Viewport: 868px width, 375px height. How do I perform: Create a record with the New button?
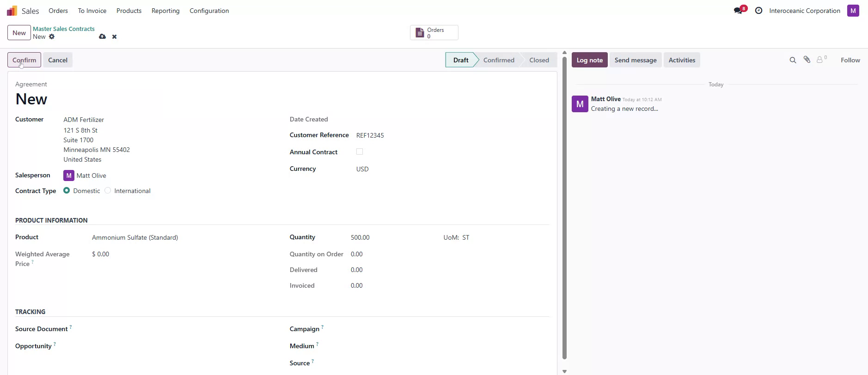[x=19, y=33]
